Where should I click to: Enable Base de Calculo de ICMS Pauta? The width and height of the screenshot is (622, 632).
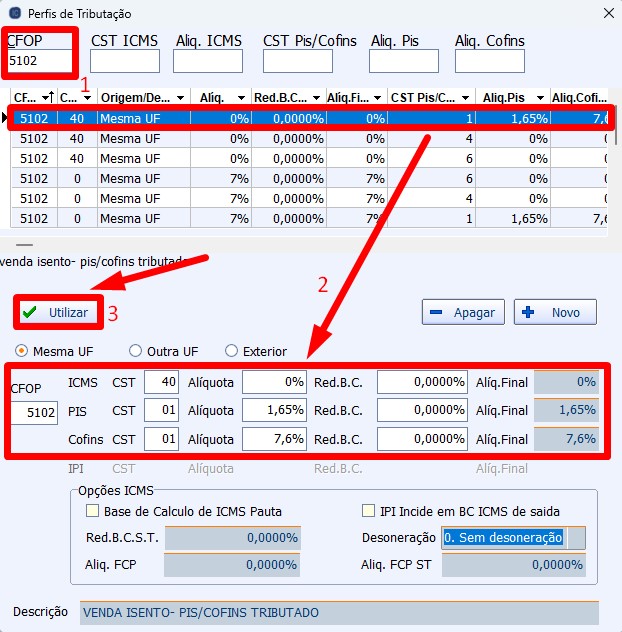point(93,511)
